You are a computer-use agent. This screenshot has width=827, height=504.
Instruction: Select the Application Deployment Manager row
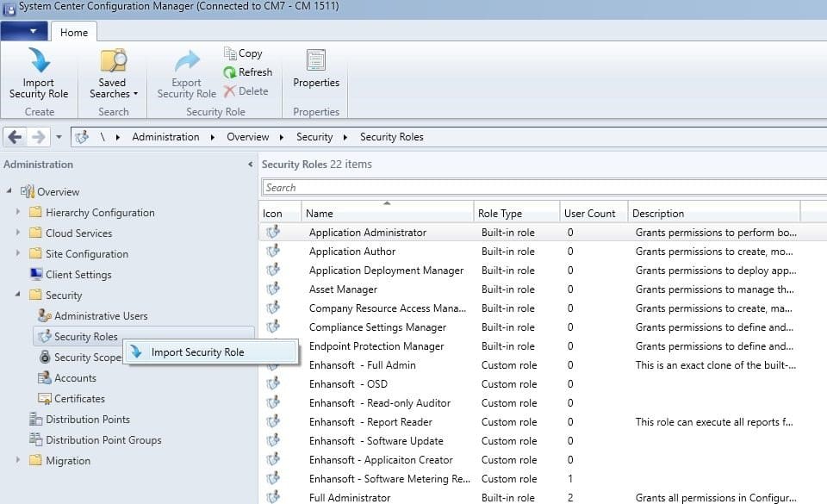543,271
